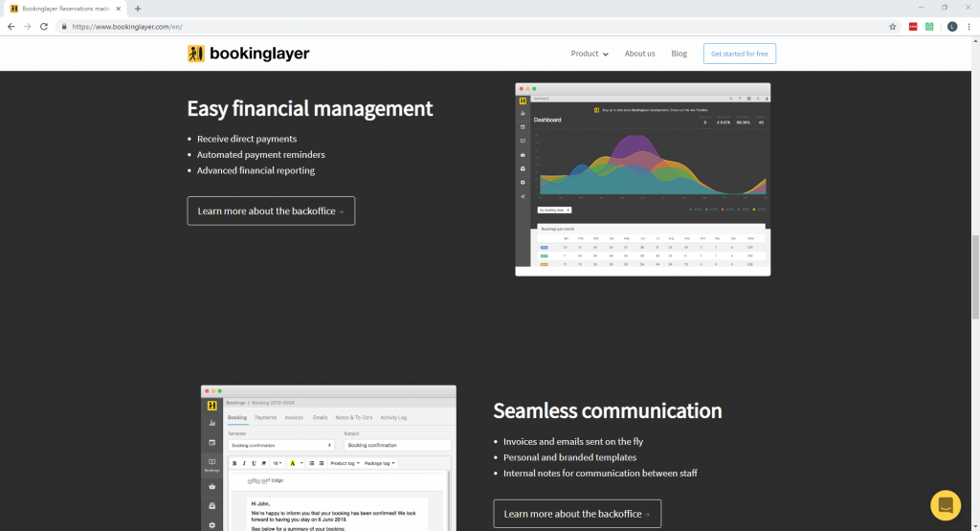Click backoffice link under Seamless communication
The image size is (980, 531).
click(576, 514)
